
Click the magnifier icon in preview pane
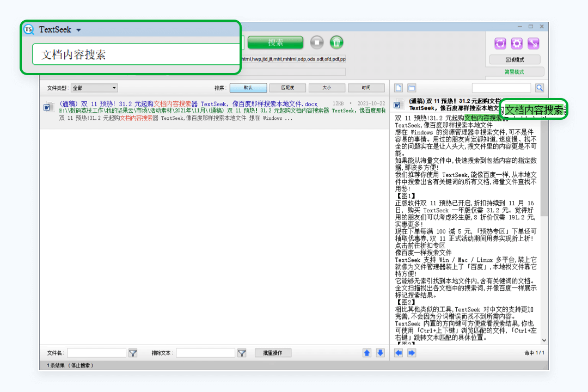pyautogui.click(x=540, y=88)
